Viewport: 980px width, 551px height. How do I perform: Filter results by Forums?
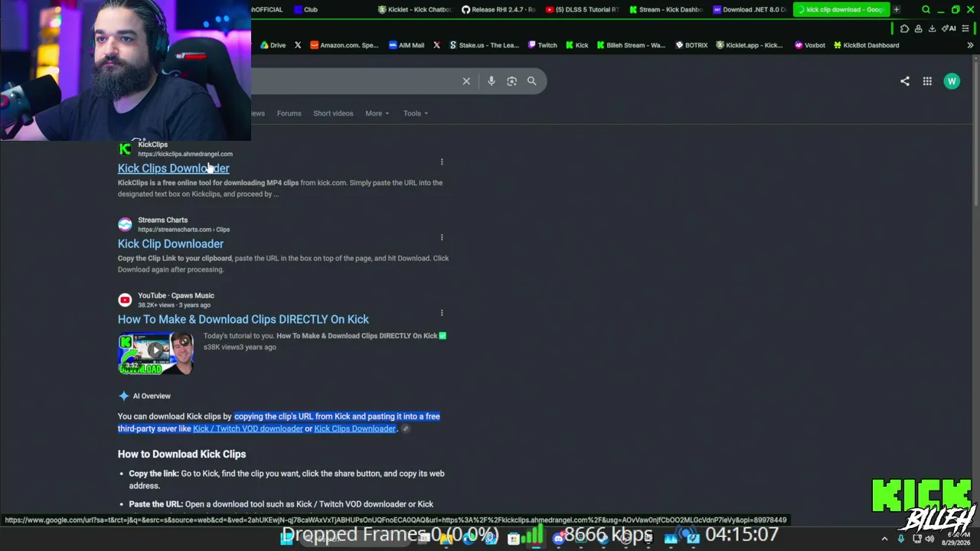pos(289,113)
